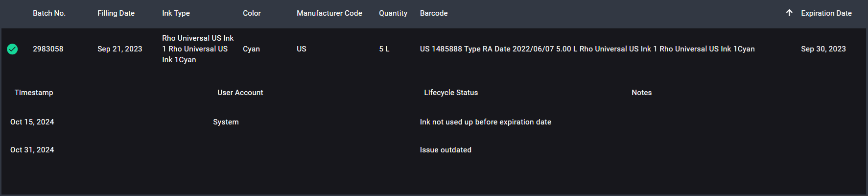Click the ascending sort arrow icon
This screenshot has width=868, height=196.
tap(789, 13)
